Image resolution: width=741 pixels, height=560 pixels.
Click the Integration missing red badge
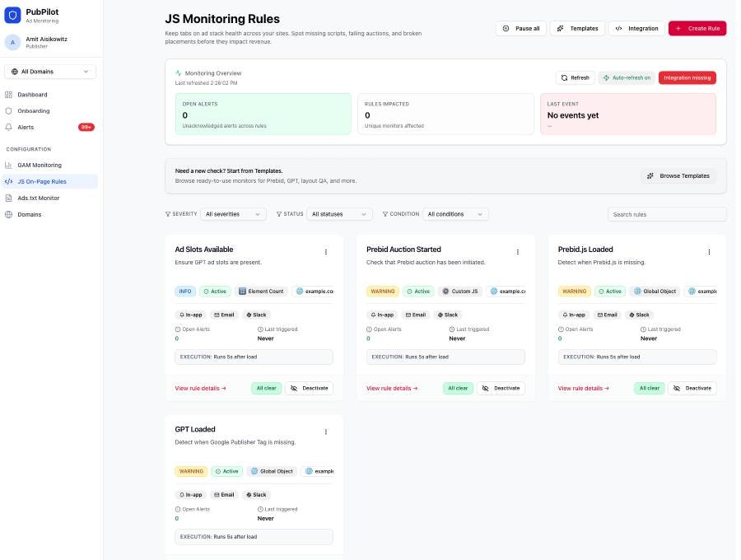point(687,77)
